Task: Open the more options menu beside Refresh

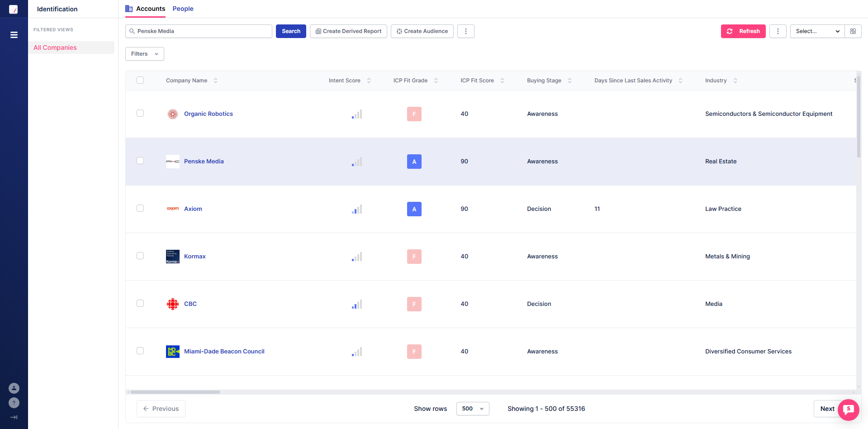Action: point(778,31)
